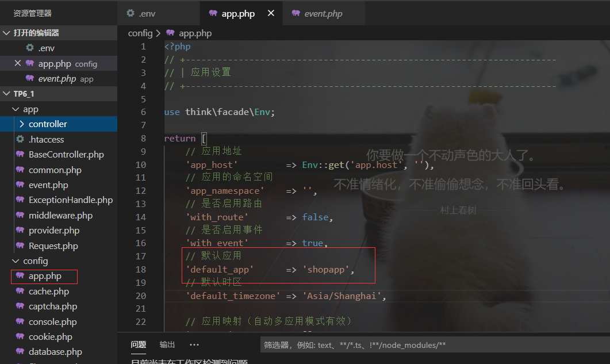The image size is (610, 364).
Task: Collapse the app folder chevron
Action: pyautogui.click(x=16, y=109)
